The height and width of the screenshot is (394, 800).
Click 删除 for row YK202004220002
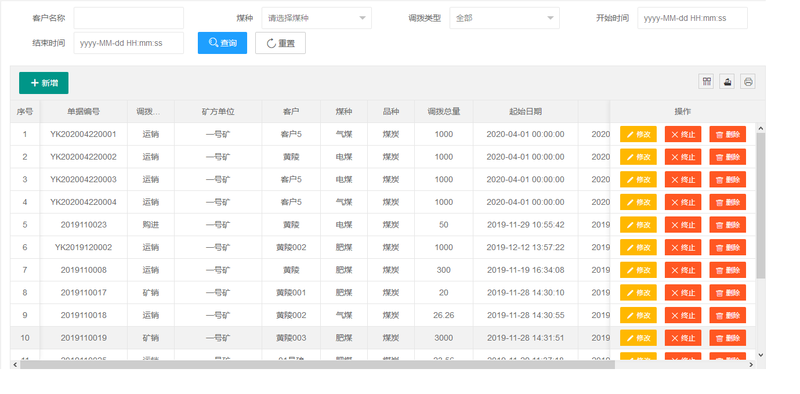click(x=728, y=157)
